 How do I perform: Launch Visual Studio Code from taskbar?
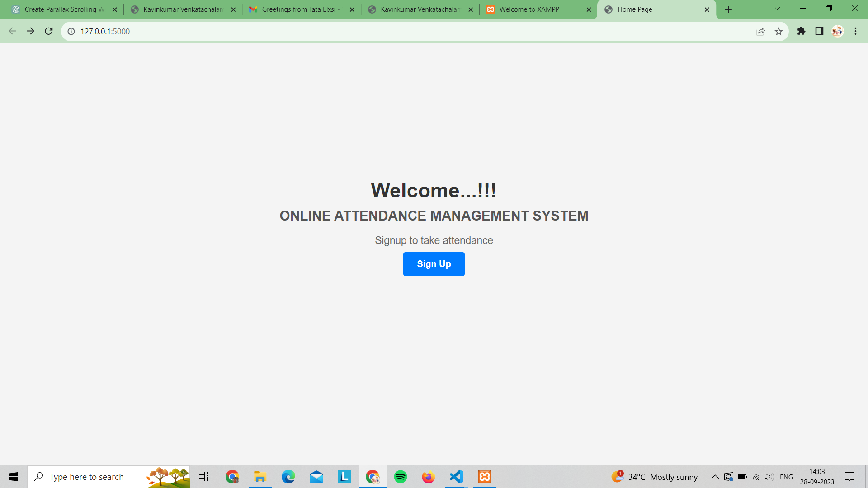coord(456,476)
